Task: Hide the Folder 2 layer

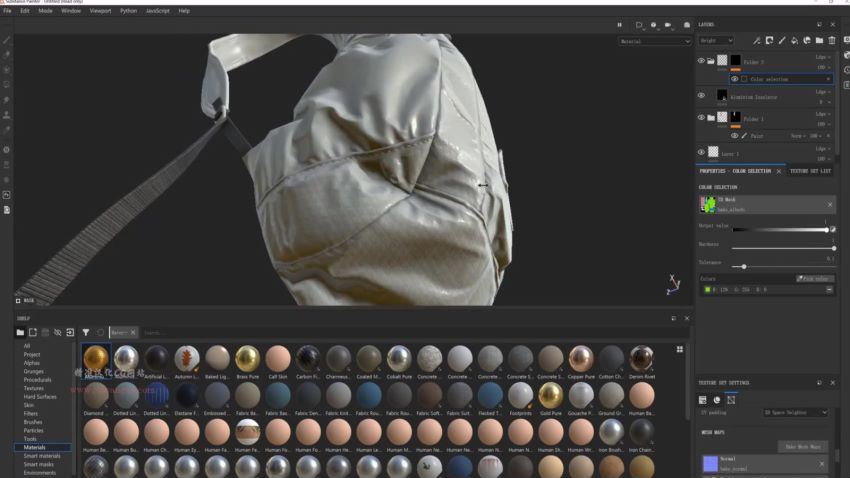Action: [x=701, y=61]
